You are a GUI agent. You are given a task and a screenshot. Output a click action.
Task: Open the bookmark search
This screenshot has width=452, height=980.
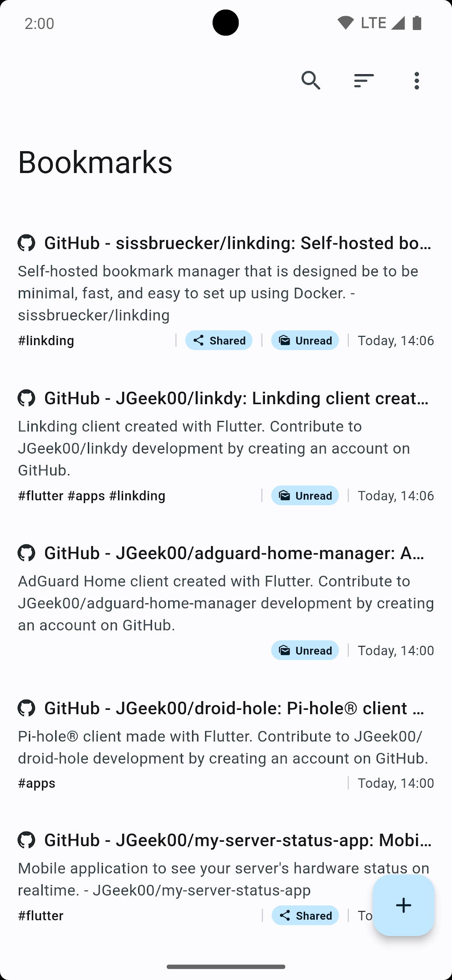(311, 80)
